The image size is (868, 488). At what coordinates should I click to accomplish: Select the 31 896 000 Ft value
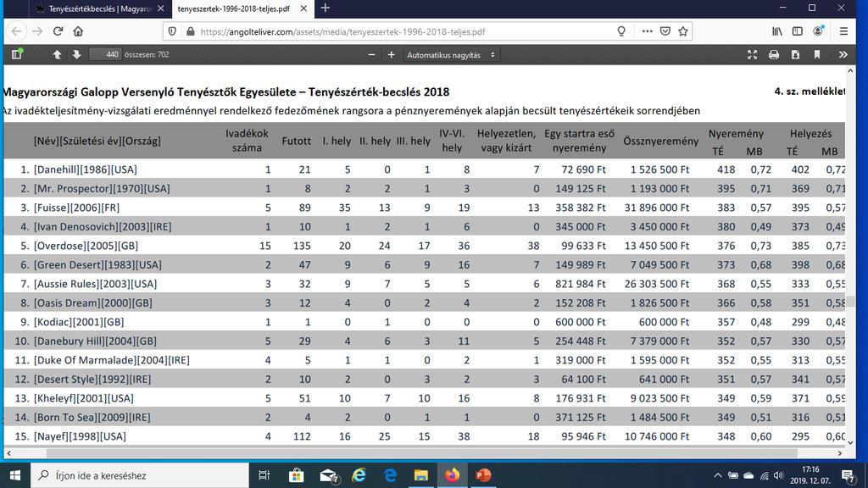(657, 208)
